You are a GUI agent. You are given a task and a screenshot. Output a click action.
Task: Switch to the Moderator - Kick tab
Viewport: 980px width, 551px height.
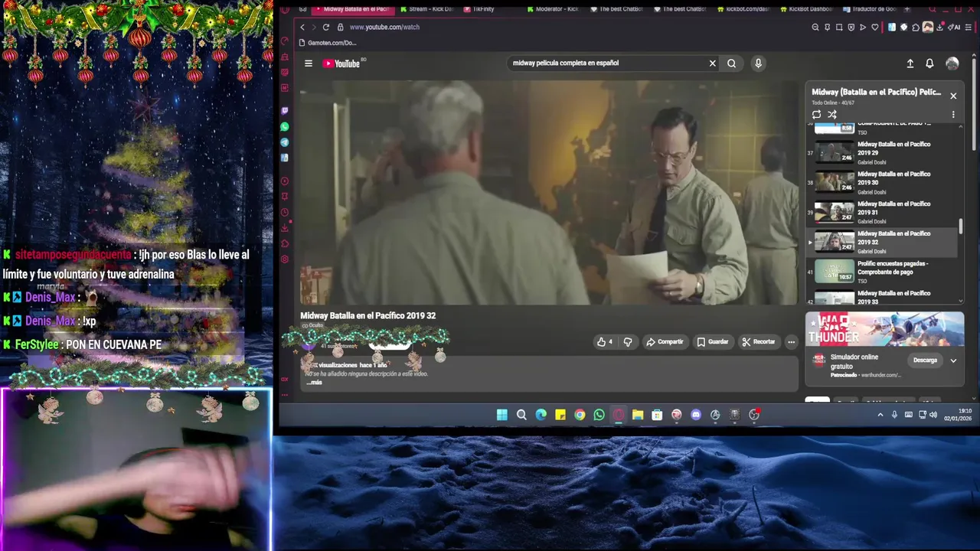point(554,9)
